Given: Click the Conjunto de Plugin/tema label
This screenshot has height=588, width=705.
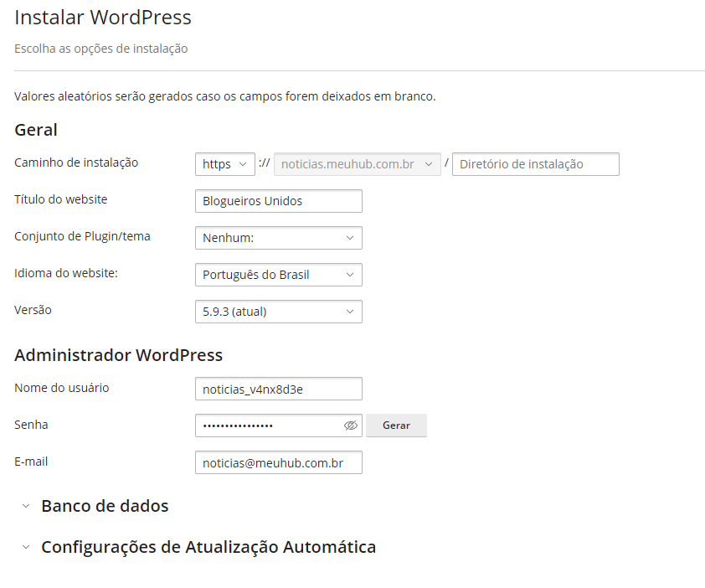Looking at the screenshot, I should coord(82,237).
